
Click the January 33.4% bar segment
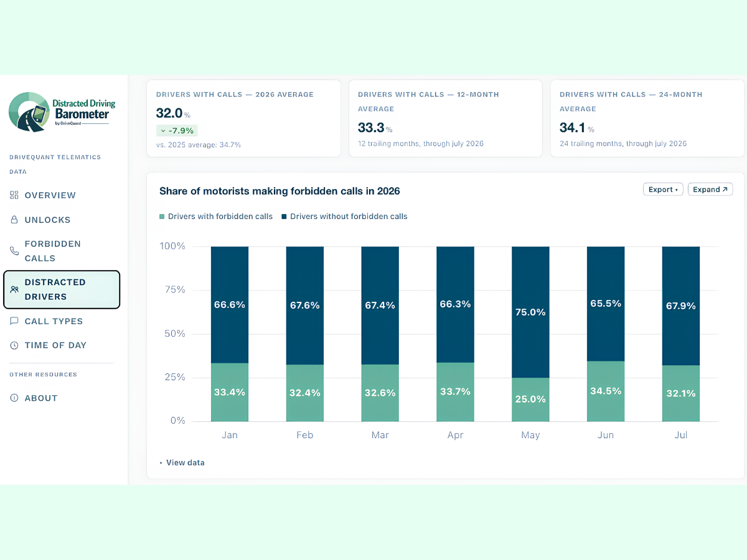coord(230,392)
